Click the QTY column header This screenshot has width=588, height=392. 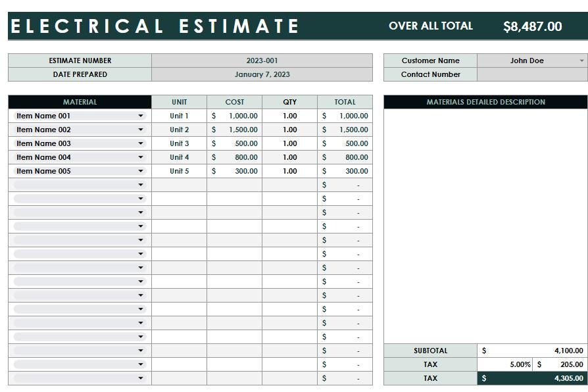pyautogui.click(x=290, y=102)
